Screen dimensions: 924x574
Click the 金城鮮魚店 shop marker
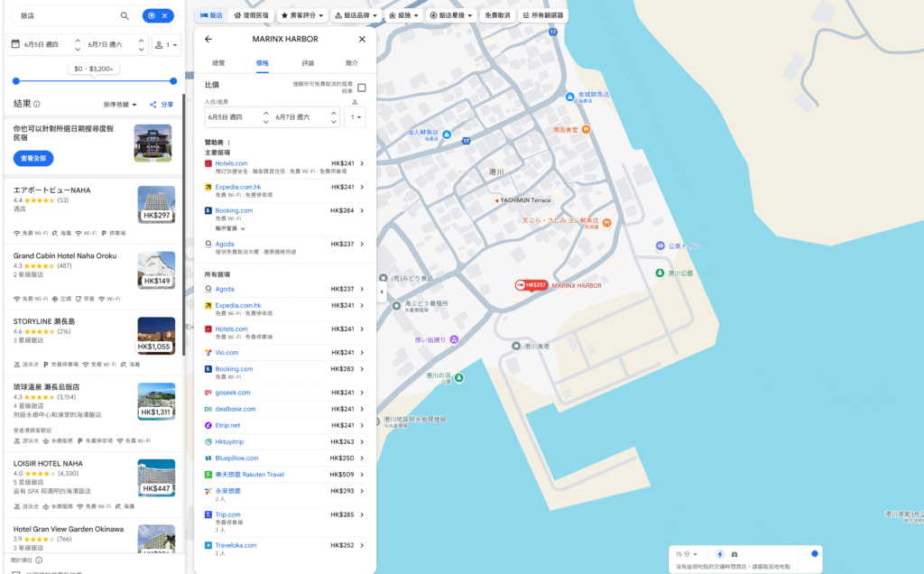(570, 97)
